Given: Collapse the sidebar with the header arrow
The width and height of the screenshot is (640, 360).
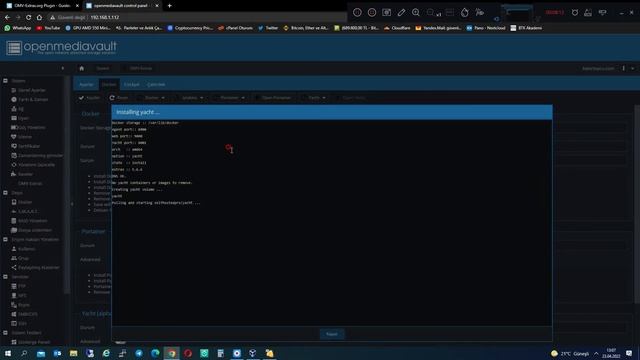Looking at the screenshot, I should point(62,68).
